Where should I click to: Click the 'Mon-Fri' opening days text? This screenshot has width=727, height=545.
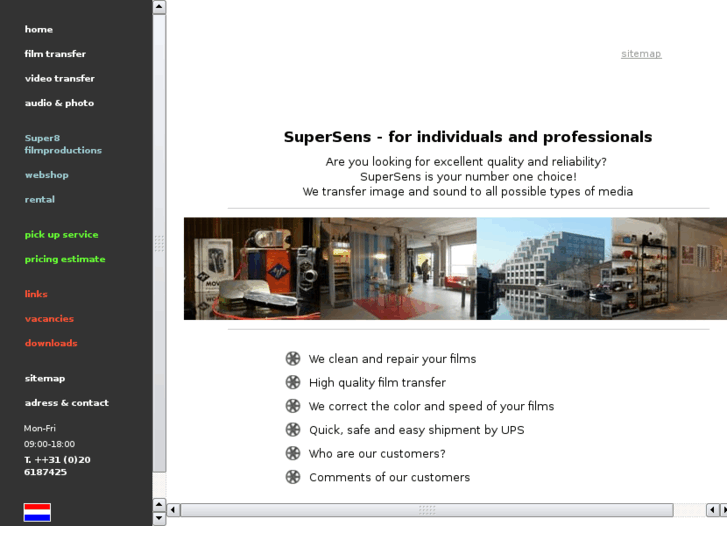pos(39,429)
